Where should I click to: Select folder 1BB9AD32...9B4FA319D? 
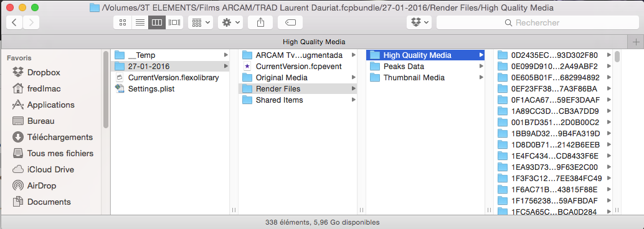[553, 133]
